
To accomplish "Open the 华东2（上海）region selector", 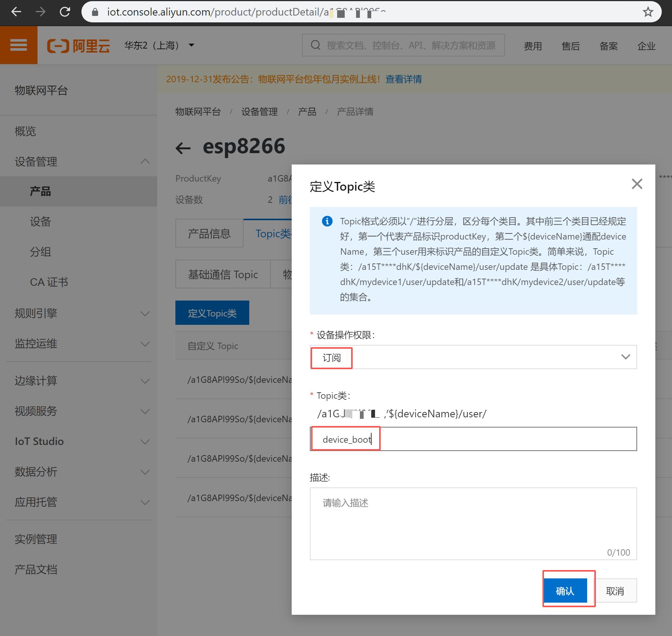I will [x=159, y=45].
